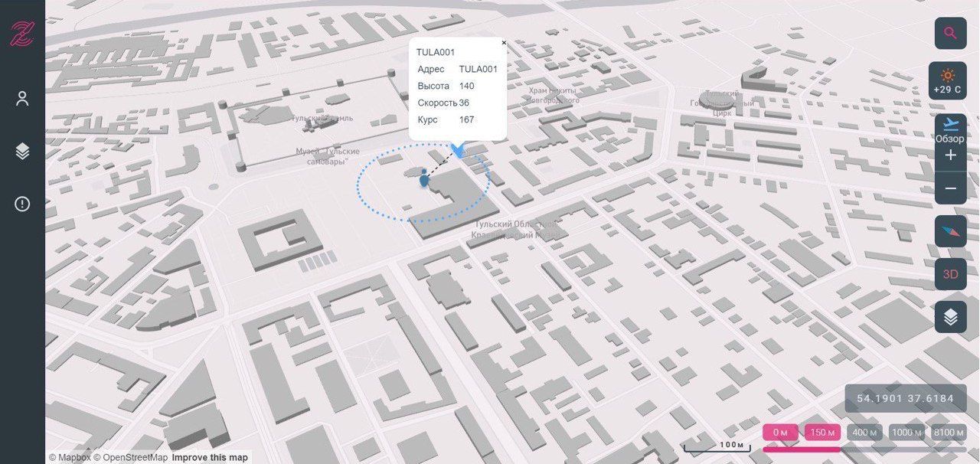Open the +29 C weather widget
980x464 pixels.
[948, 80]
